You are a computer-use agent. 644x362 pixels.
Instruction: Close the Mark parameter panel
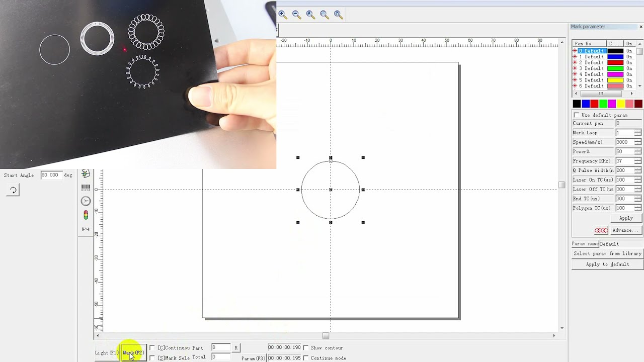point(641,27)
